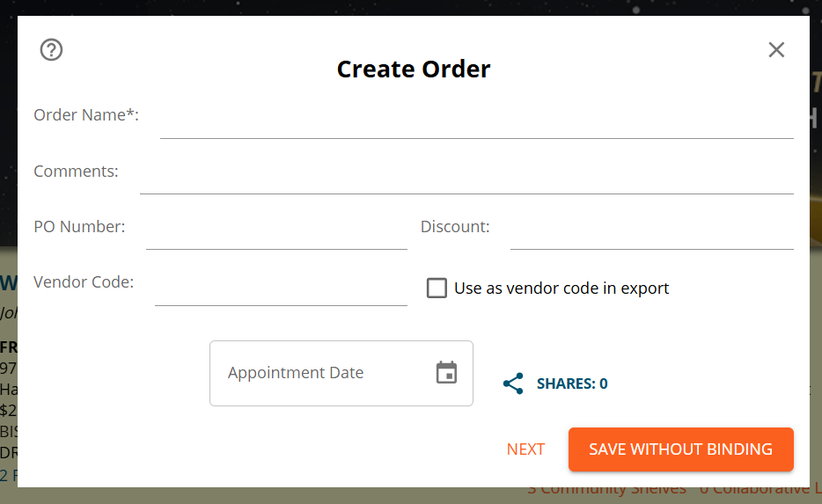Click the Discount input field
This screenshot has width=822, height=504.
[651, 234]
